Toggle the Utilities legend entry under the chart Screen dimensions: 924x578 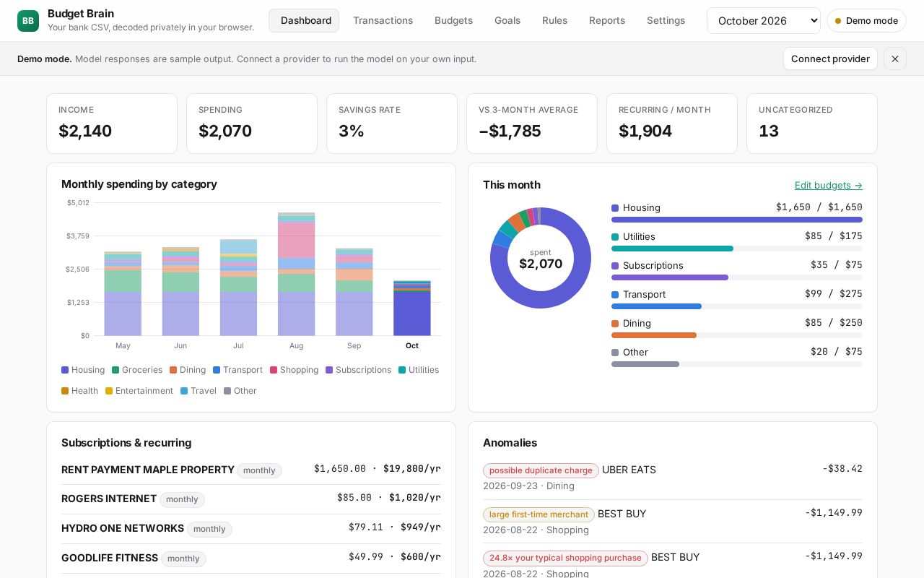(x=419, y=370)
